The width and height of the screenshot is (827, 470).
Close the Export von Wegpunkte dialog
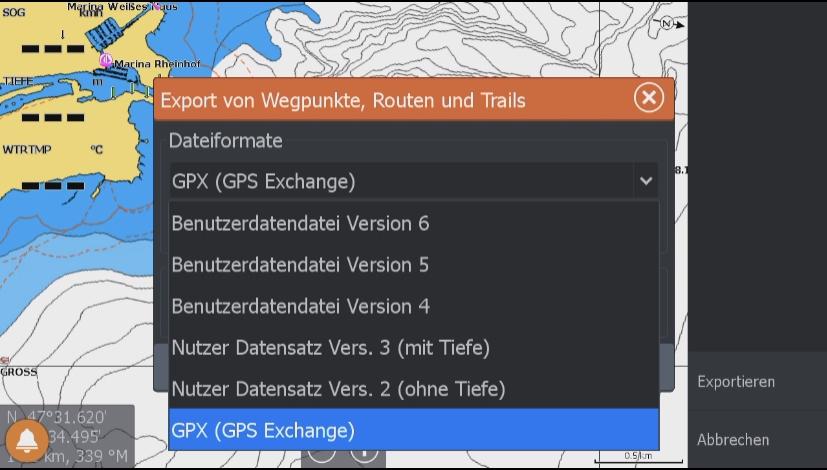point(649,98)
